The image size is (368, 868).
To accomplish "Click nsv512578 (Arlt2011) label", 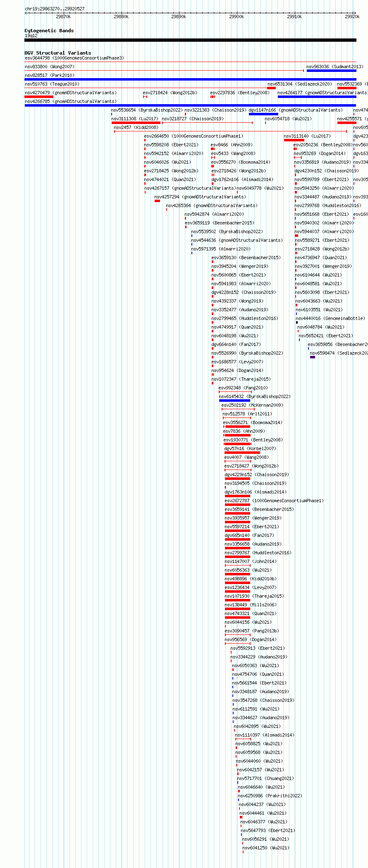I will [247, 414].
